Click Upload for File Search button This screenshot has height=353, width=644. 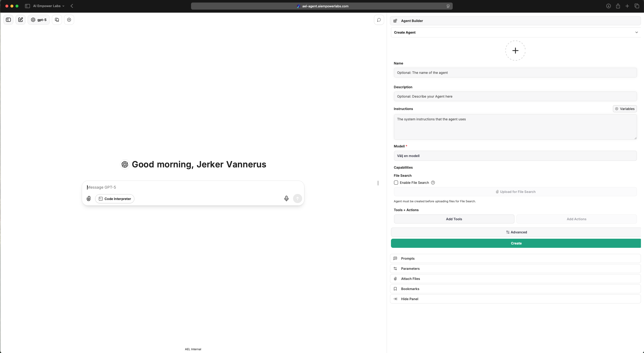click(515, 192)
